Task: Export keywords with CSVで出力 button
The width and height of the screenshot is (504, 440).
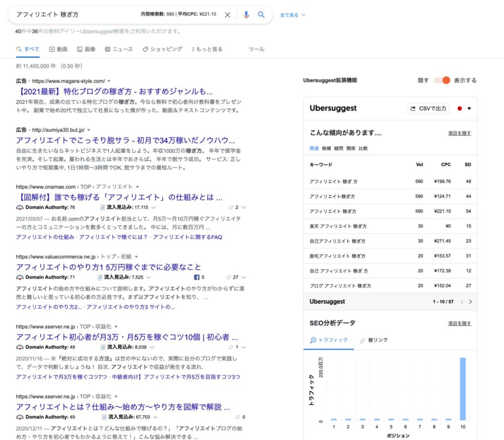Action: click(429, 108)
